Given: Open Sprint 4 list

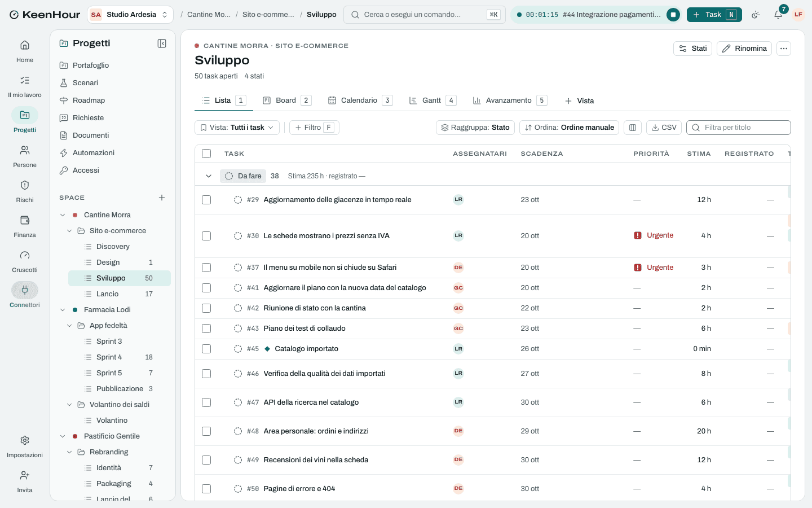Looking at the screenshot, I should (120, 357).
